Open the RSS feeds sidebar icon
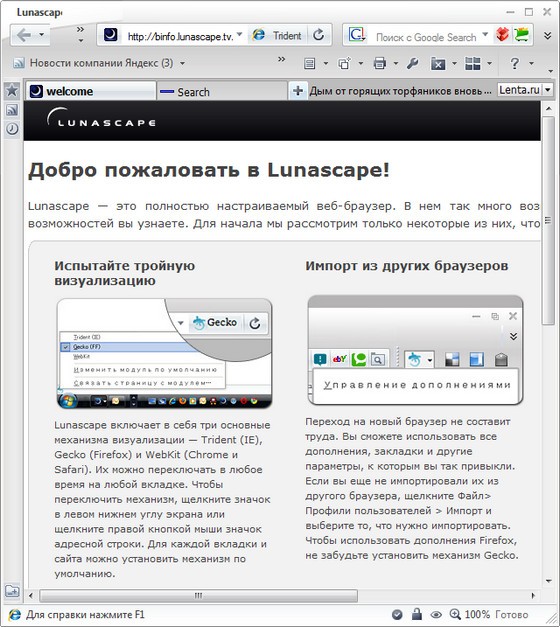Screen dimensions: 560x627 point(12,110)
